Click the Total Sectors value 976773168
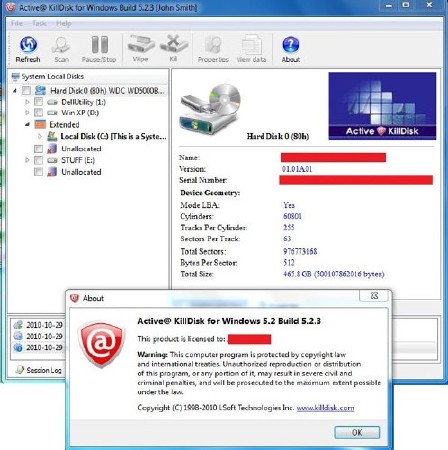Viewport: 448px width, 450px height. point(300,251)
